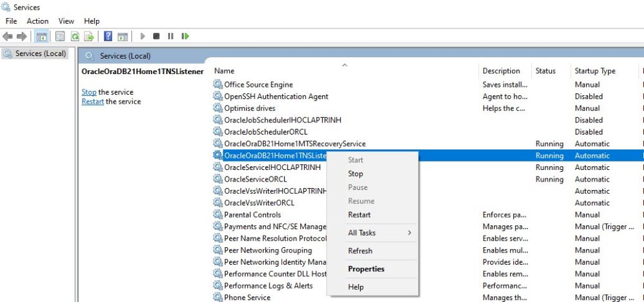Image resolution: width=644 pixels, height=302 pixels.
Task: Click the Back arrow toolbar icon
Action: (7, 37)
